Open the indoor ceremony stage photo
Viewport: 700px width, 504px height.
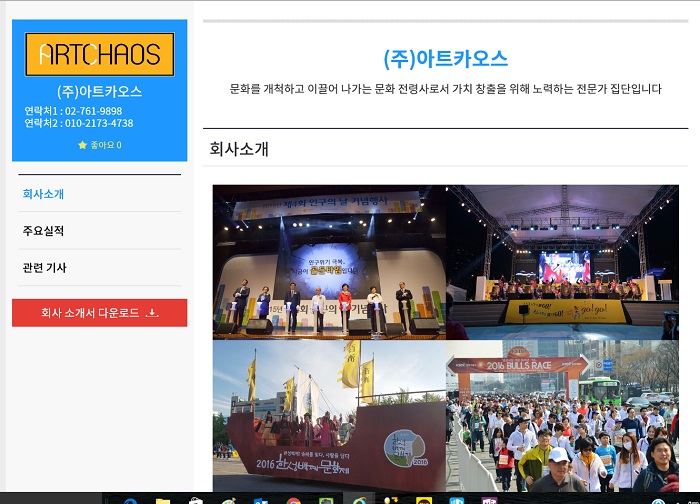pos(329,261)
